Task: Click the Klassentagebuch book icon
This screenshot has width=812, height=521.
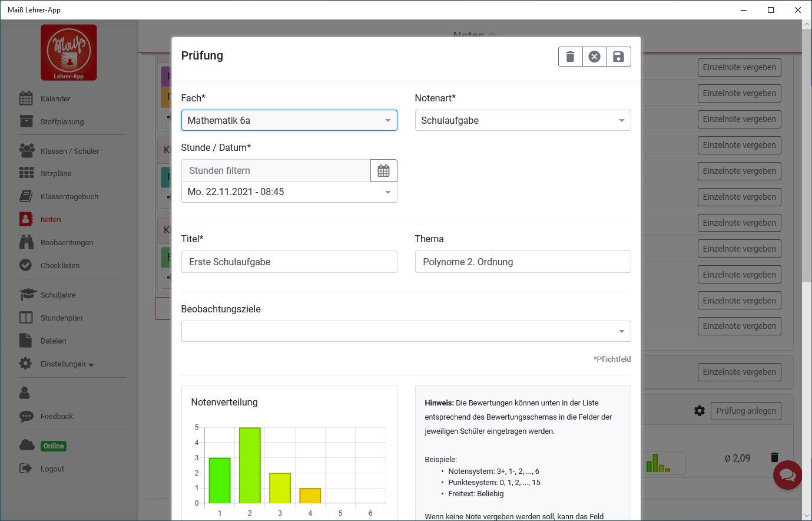Action: pos(26,196)
